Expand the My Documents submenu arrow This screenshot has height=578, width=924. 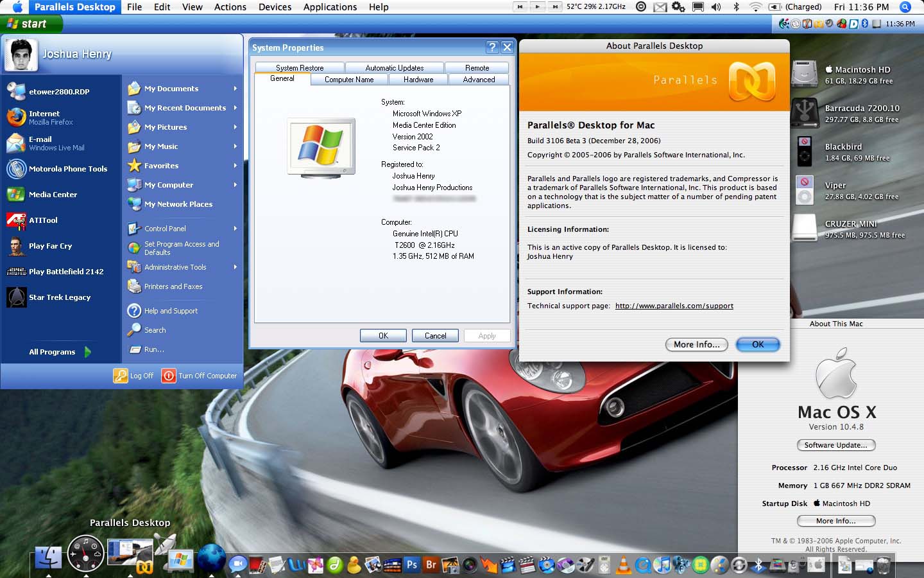(235, 89)
